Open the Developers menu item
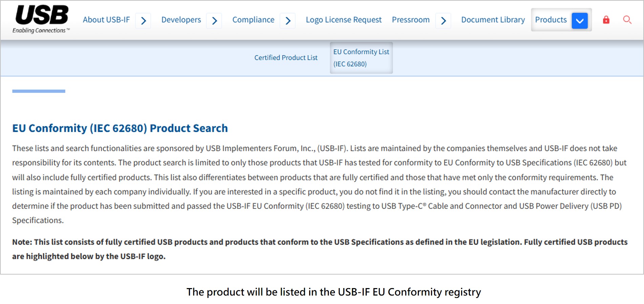Image resolution: width=644 pixels, height=304 pixels. point(181,20)
